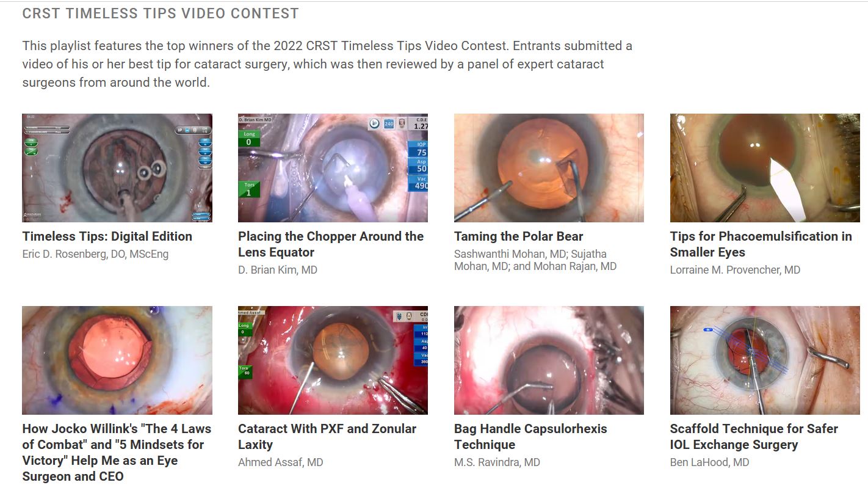868x485 pixels.
Task: Click Tips for Phacoemulsification in Smaller Eyes title
Action: click(x=761, y=244)
